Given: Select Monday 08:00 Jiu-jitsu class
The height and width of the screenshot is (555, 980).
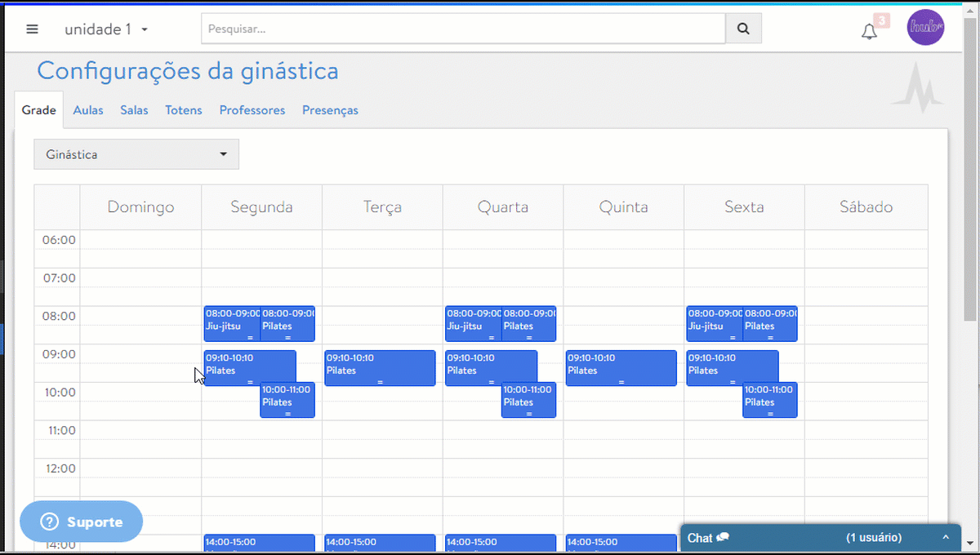Looking at the screenshot, I should (x=231, y=324).
